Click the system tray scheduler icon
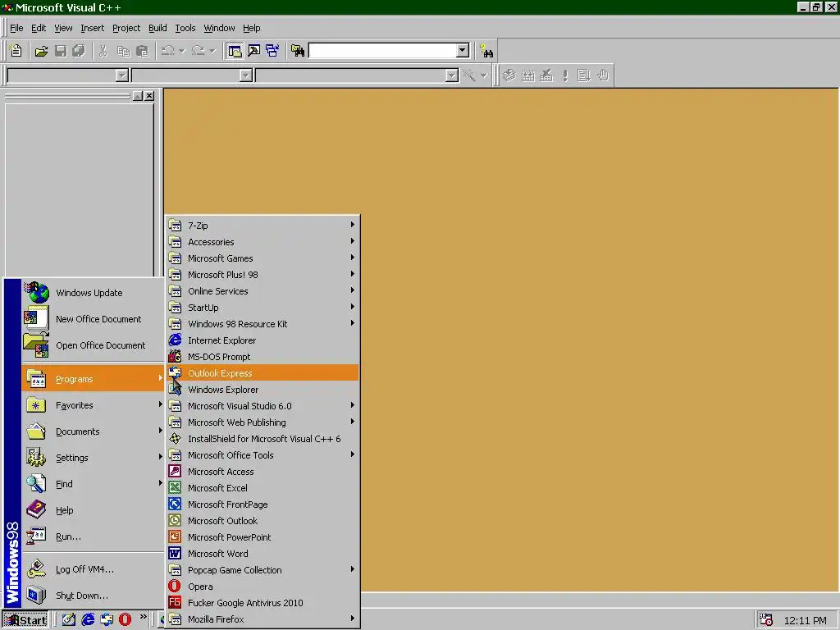The image size is (840, 630). tap(767, 620)
